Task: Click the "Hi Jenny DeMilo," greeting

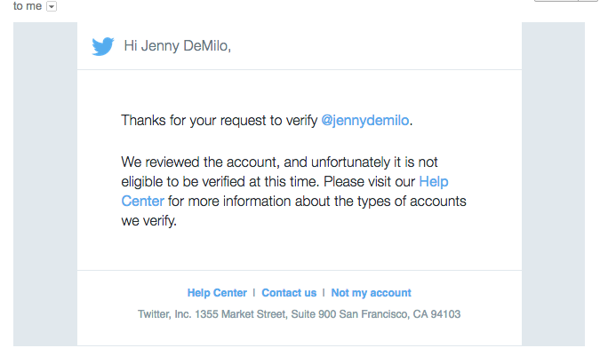Action: point(178,46)
